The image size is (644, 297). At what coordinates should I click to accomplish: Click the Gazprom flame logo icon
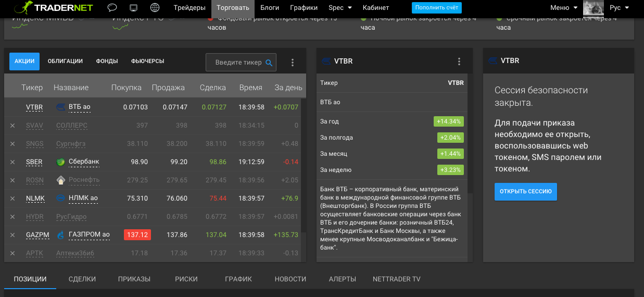(x=60, y=234)
